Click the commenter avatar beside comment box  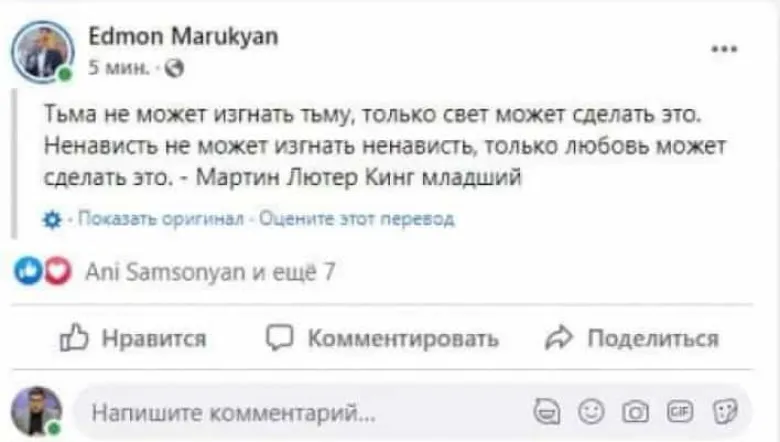pyautogui.click(x=36, y=411)
